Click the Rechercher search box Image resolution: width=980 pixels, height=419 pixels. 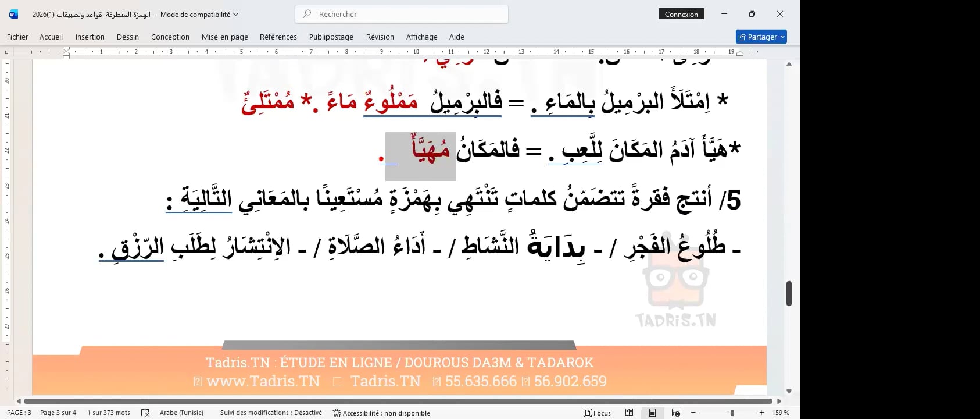tap(402, 14)
